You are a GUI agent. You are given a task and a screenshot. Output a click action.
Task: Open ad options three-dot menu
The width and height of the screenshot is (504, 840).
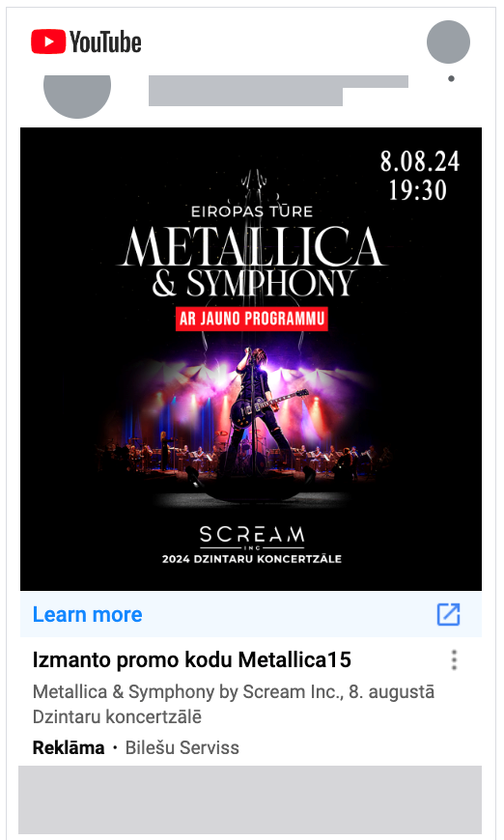tap(454, 660)
